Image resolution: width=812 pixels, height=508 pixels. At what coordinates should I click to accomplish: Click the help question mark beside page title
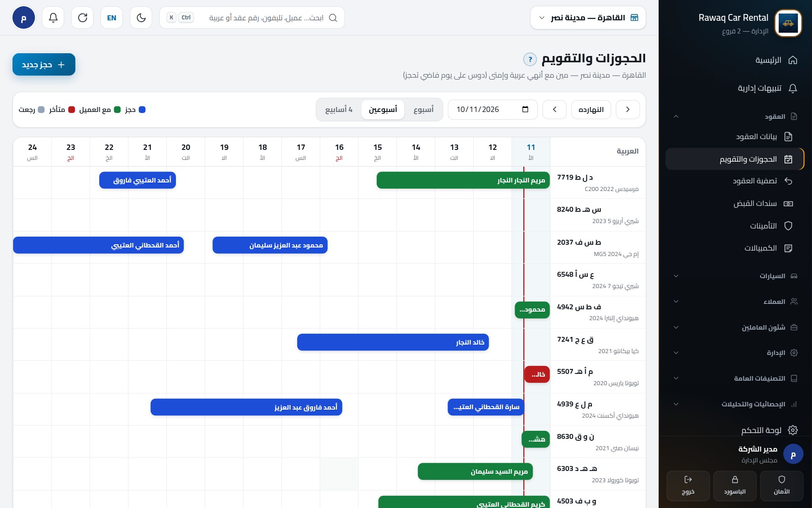click(530, 59)
